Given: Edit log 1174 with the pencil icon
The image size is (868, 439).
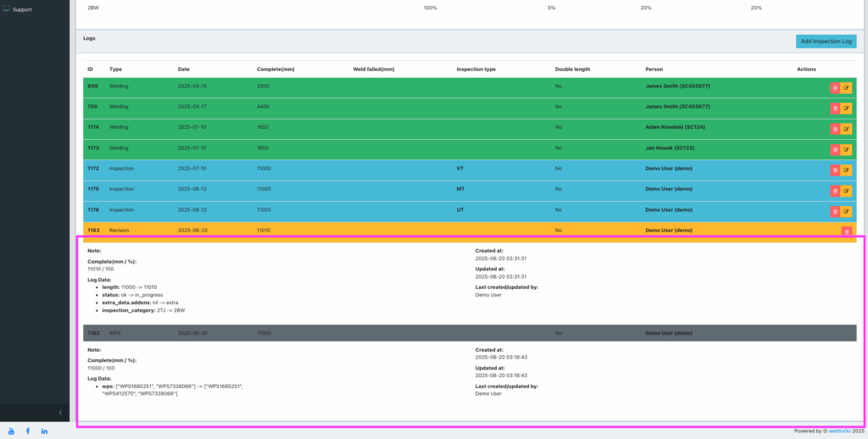Looking at the screenshot, I should tap(846, 129).
